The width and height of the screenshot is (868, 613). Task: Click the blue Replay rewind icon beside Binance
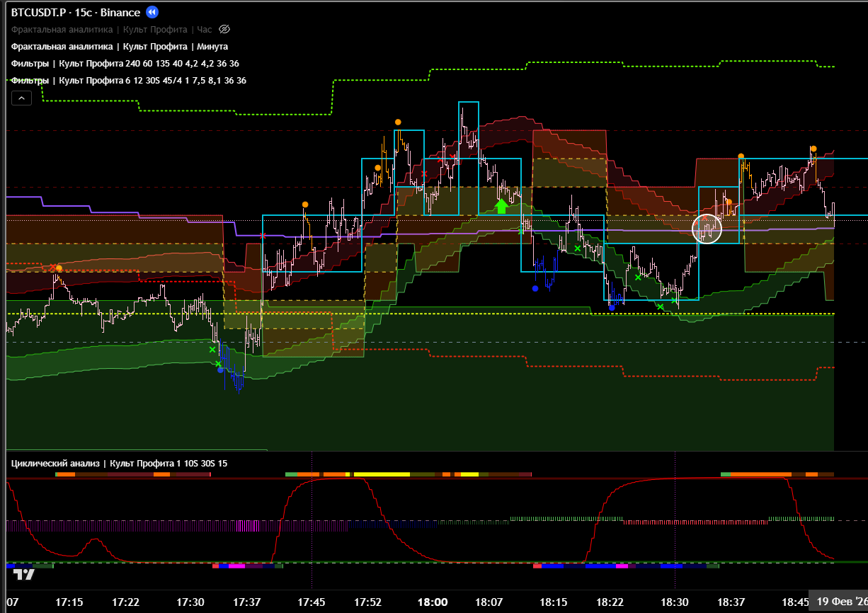152,12
